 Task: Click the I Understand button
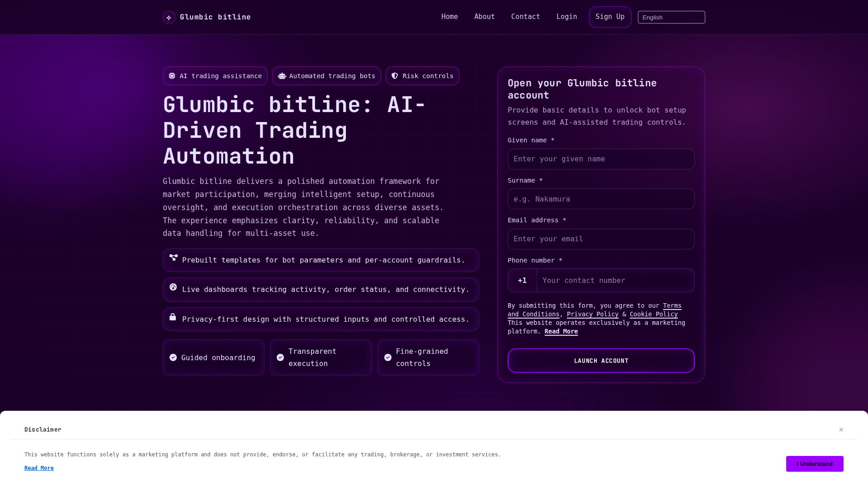click(815, 464)
